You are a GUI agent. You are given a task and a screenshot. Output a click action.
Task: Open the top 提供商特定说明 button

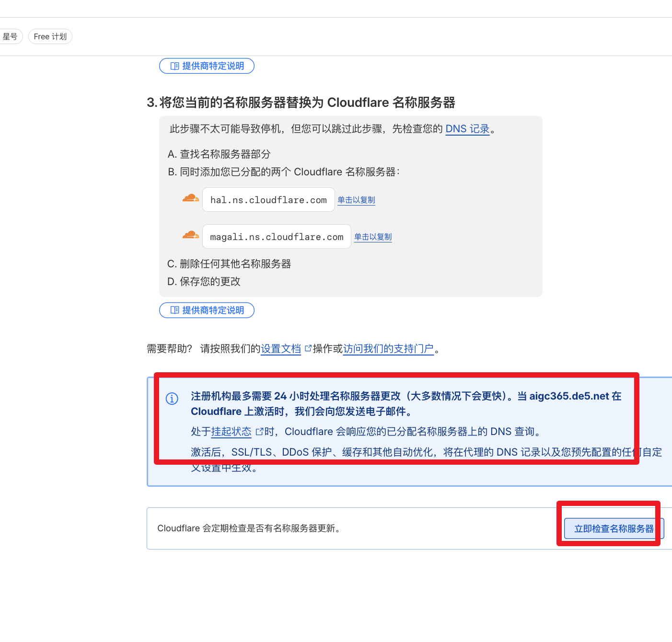(x=207, y=66)
